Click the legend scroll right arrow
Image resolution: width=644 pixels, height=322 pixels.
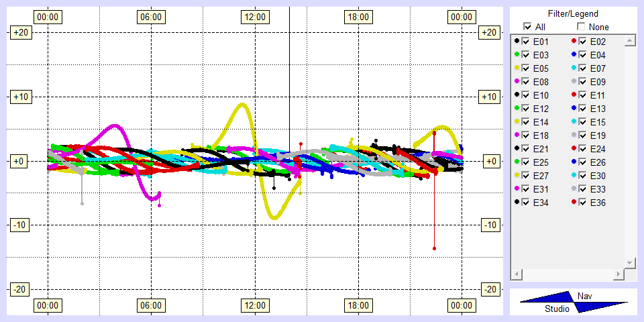pyautogui.click(x=618, y=275)
